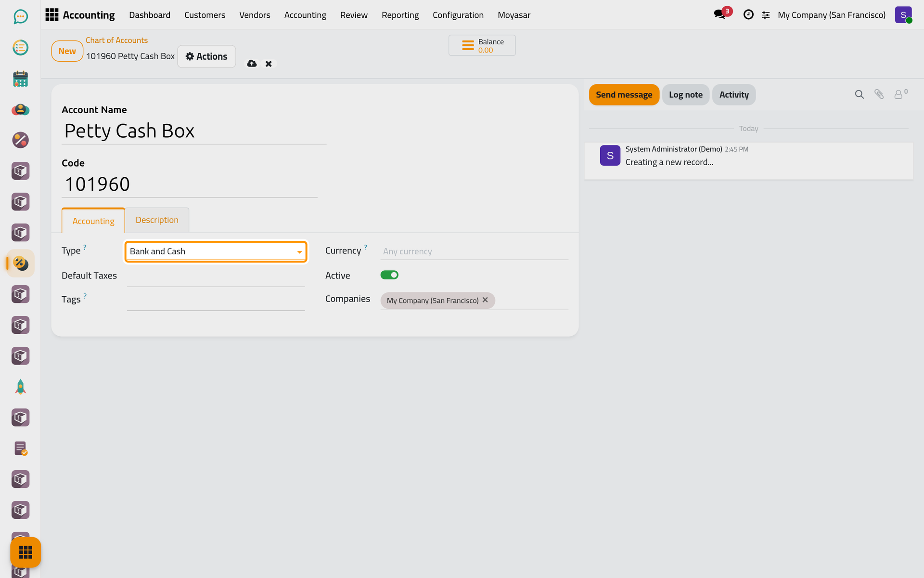The image size is (924, 578).
Task: Open the Reporting menu
Action: point(400,15)
